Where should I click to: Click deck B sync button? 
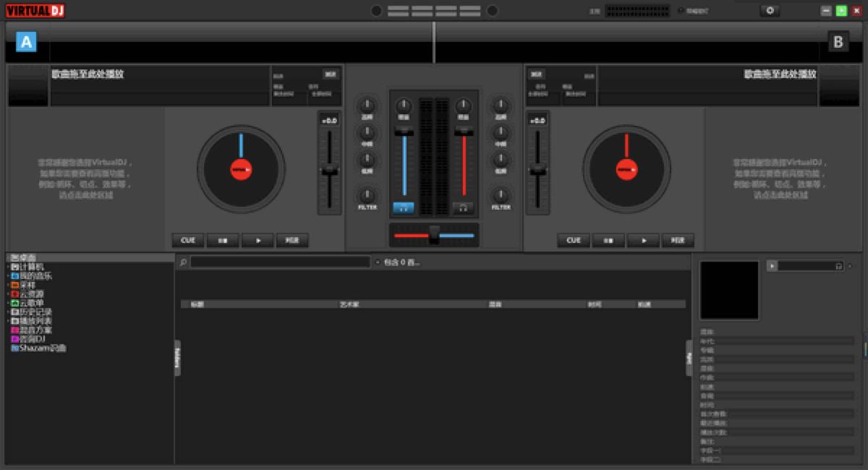pyautogui.click(x=678, y=240)
